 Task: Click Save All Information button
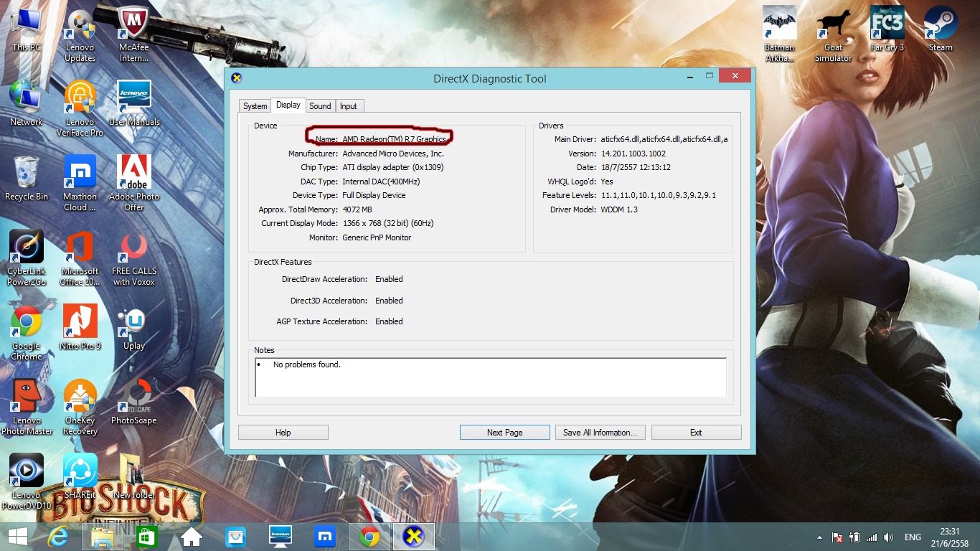click(x=600, y=433)
